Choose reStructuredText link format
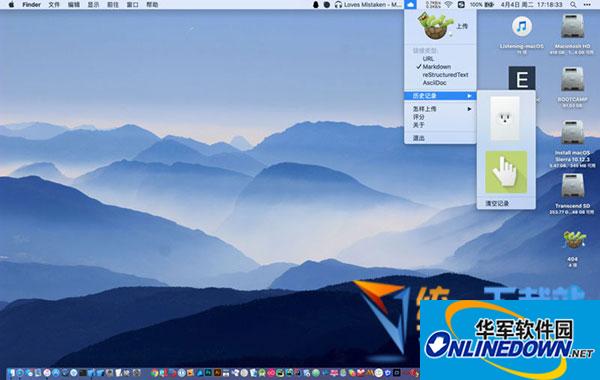This screenshot has width=600, height=380. (445, 75)
